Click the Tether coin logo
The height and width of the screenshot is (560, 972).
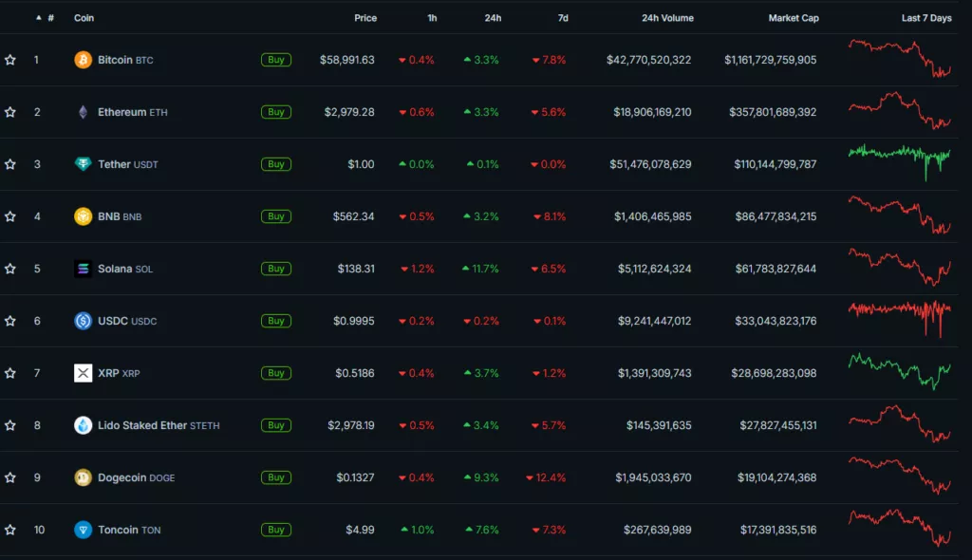tap(84, 163)
